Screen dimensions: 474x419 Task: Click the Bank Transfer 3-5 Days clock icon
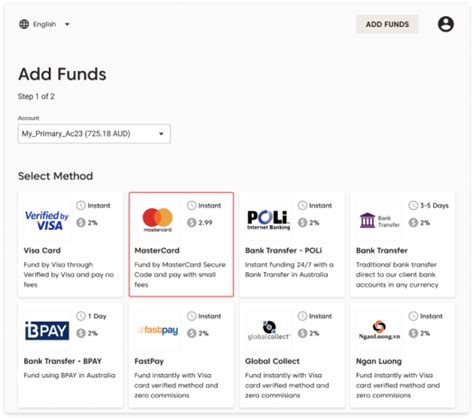413,205
